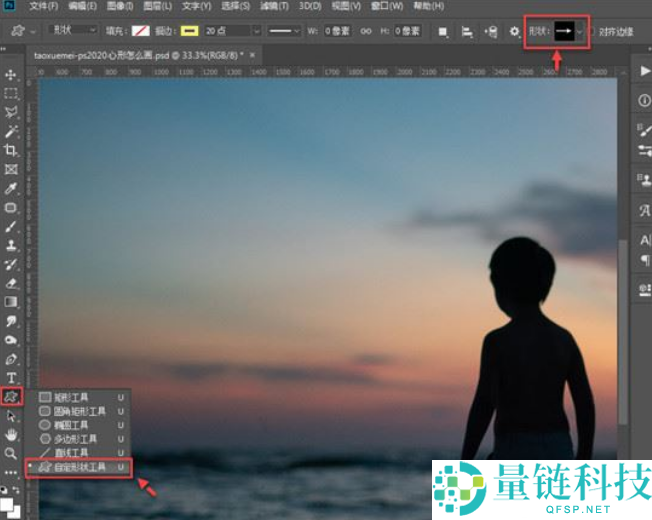The height and width of the screenshot is (520, 652).
Task: Select the Gradient tool
Action: pos(10,302)
